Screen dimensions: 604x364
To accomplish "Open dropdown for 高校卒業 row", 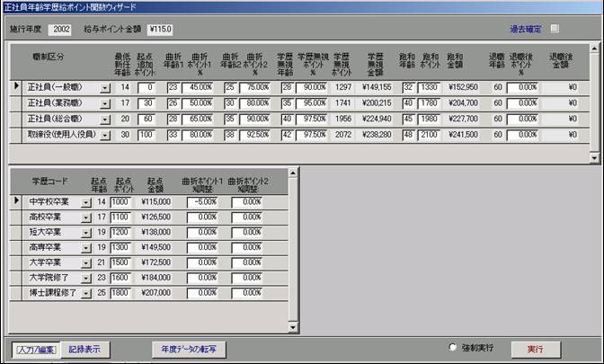I will pos(86,218).
